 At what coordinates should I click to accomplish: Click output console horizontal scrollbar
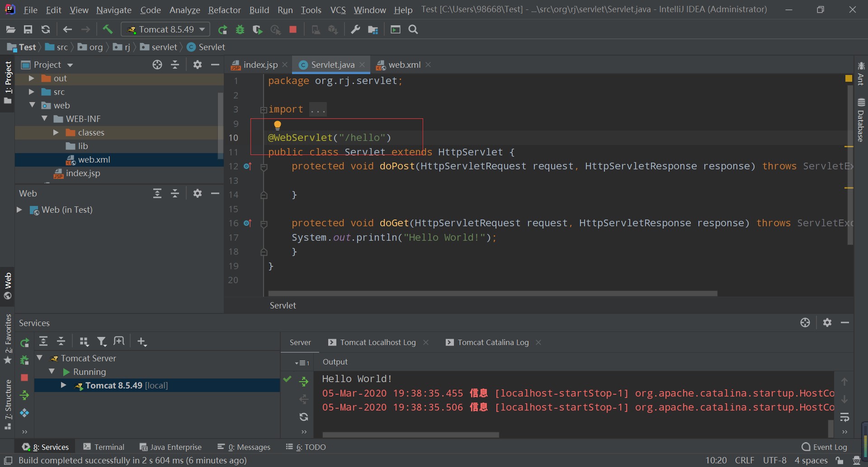click(x=410, y=435)
